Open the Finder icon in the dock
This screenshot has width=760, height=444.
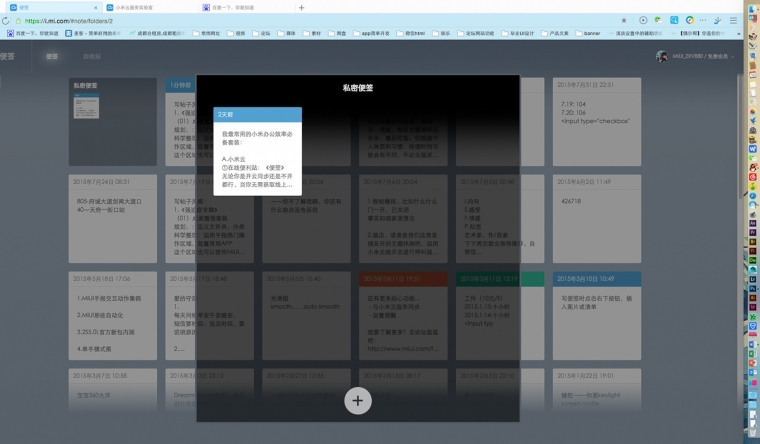753,8
